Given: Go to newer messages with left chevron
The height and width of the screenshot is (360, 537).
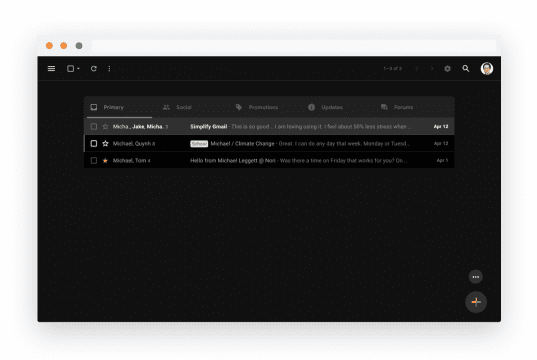Looking at the screenshot, I should (417, 69).
